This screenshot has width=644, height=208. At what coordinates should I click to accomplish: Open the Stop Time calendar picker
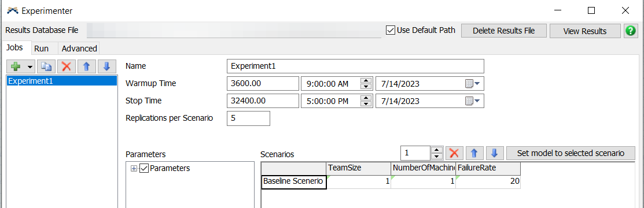(x=472, y=101)
